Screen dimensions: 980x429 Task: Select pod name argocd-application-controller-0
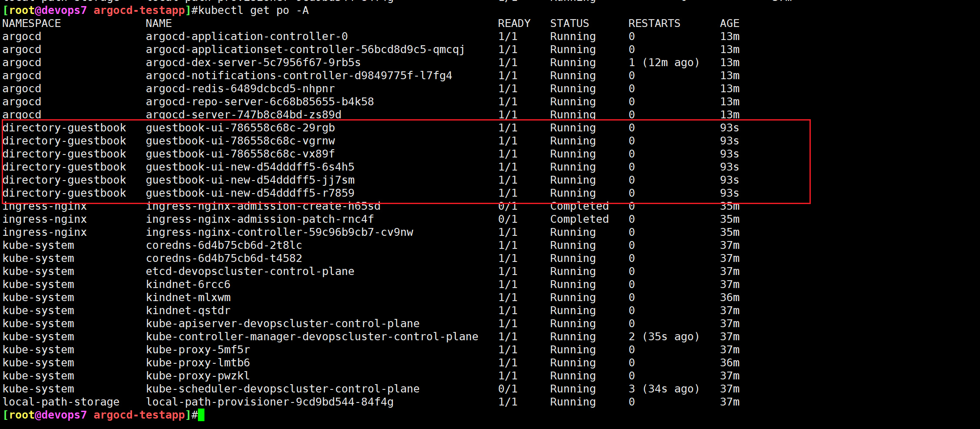247,37
